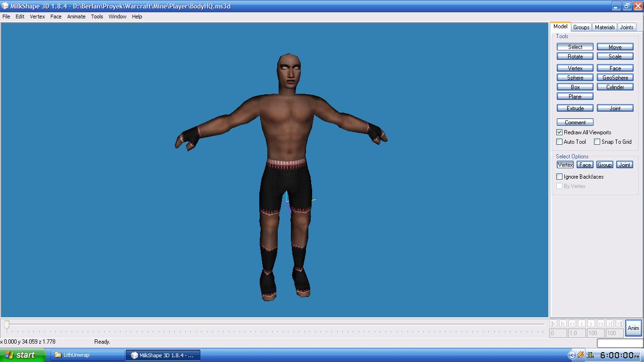Screen dimensions: 644x362
Task: Click the Comment button
Action: click(x=575, y=122)
